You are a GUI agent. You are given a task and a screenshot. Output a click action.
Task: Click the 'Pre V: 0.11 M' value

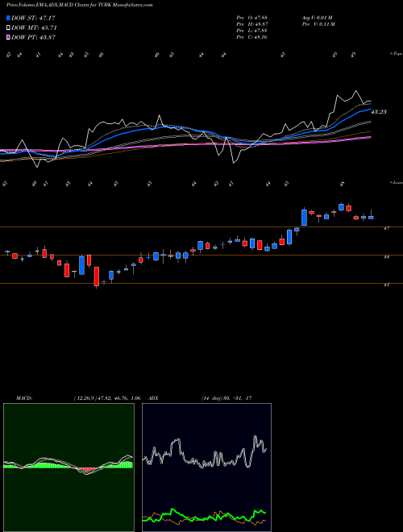[x=318, y=24]
